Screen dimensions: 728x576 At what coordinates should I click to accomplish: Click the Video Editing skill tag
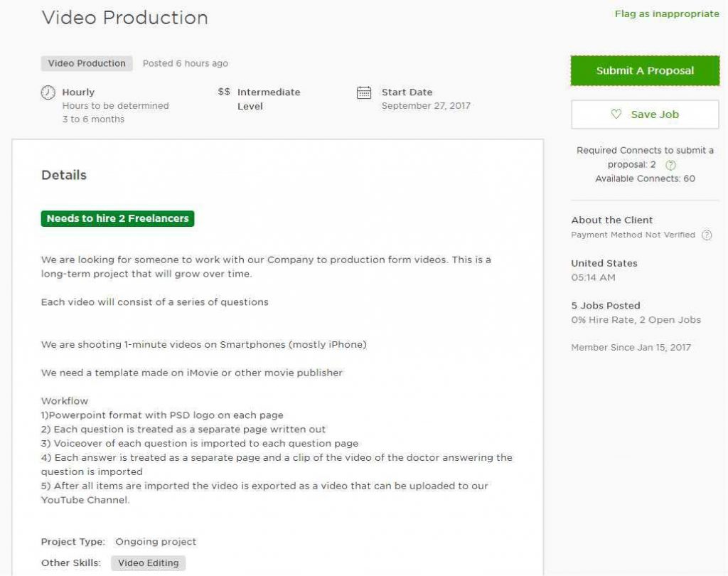pos(148,562)
